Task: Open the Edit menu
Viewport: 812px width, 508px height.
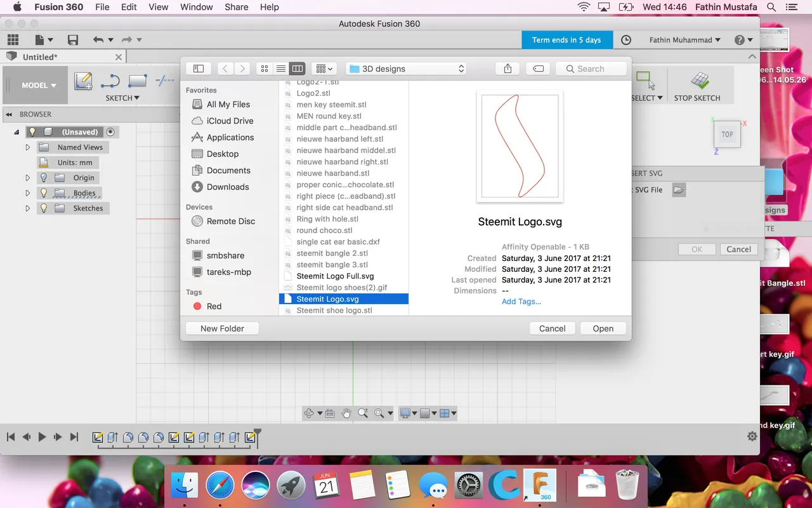Action: [129, 7]
